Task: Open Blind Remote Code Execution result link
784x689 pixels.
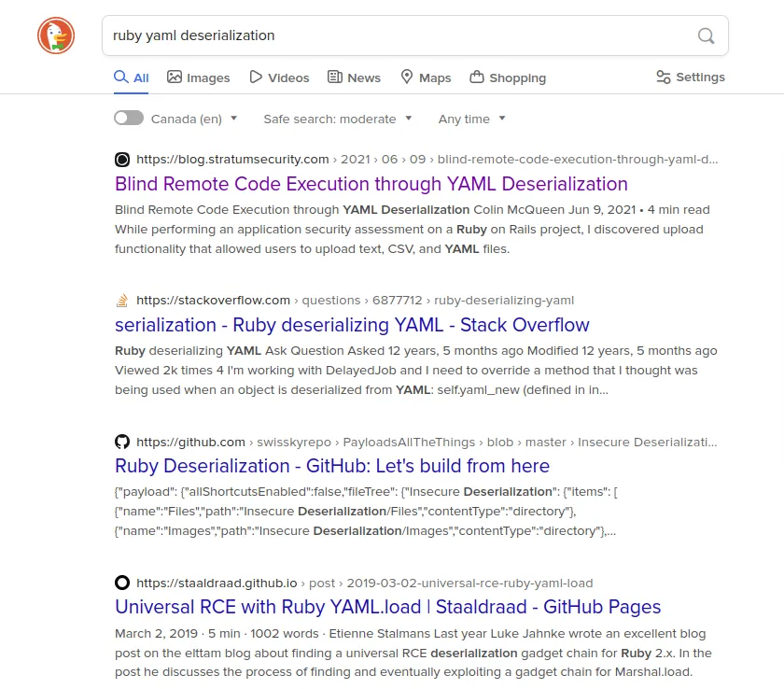Action: pos(371,184)
